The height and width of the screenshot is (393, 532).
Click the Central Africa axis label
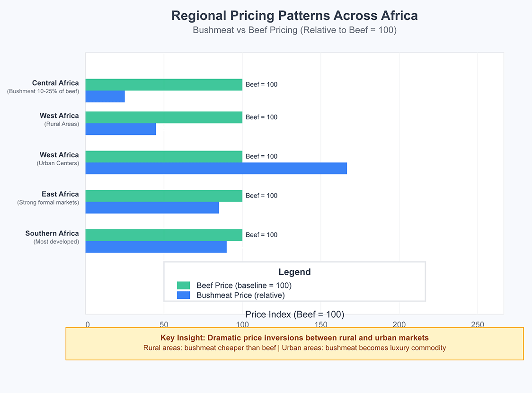coord(55,83)
